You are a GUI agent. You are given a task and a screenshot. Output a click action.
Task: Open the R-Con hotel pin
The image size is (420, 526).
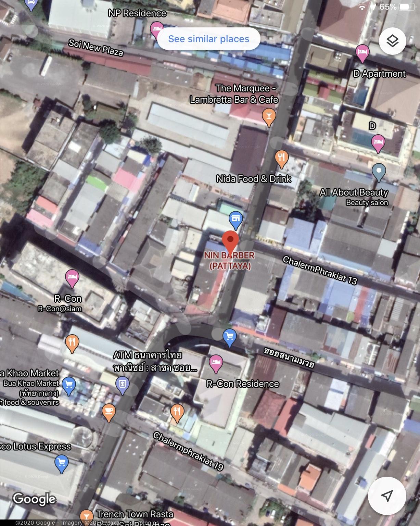point(72,278)
